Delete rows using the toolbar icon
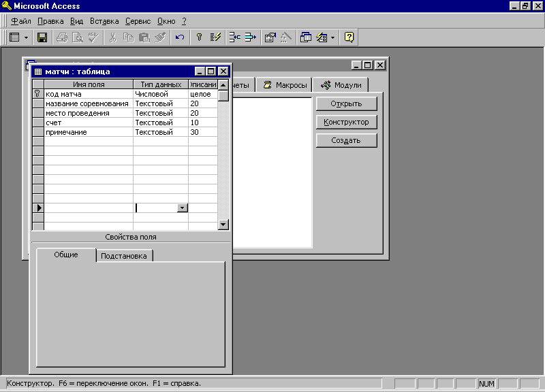The height and width of the screenshot is (392, 545). tap(250, 37)
